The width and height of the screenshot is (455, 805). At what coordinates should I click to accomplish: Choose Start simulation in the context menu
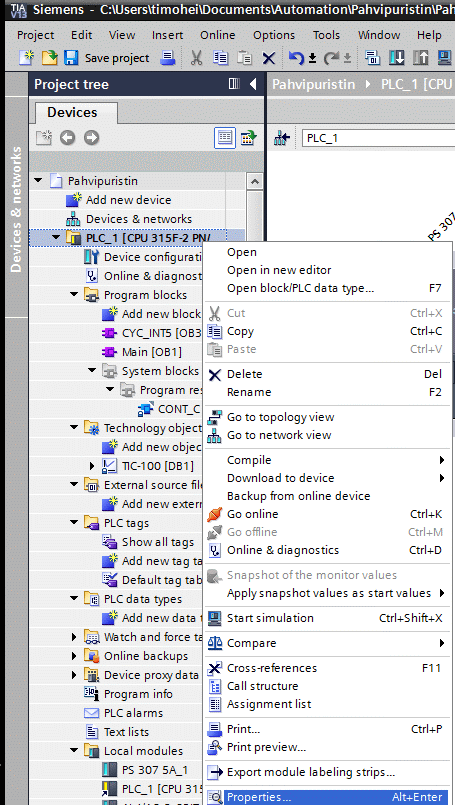tap(325, 618)
